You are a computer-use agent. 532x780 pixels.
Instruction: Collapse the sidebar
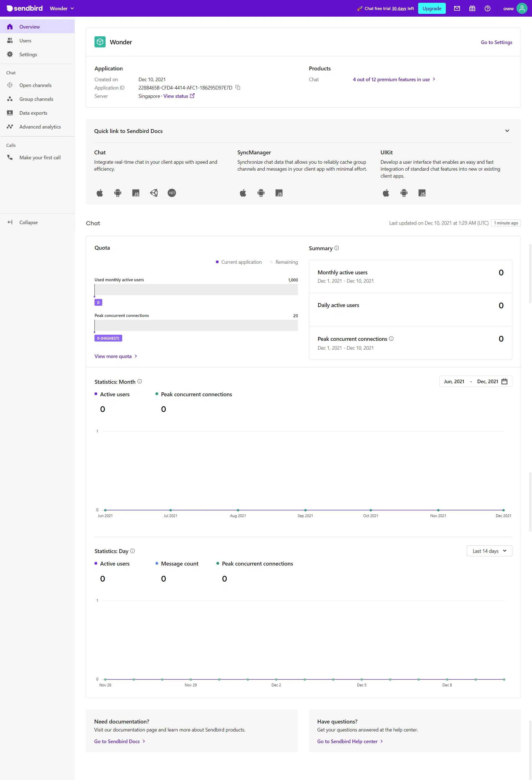coord(37,222)
